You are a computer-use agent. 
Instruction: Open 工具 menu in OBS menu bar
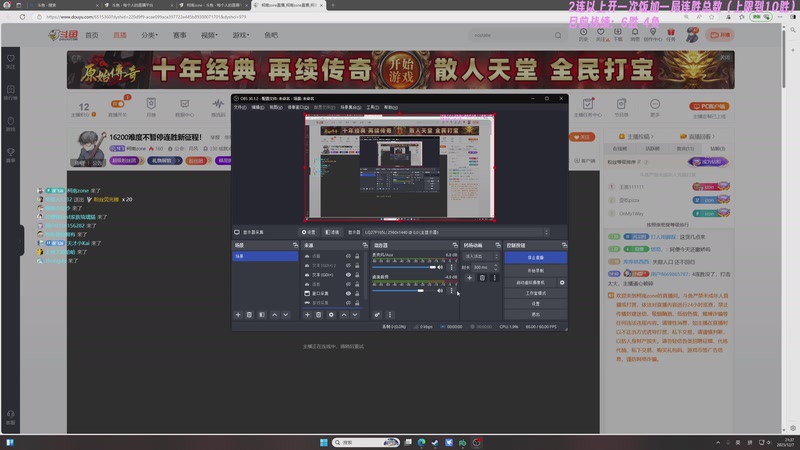372,108
